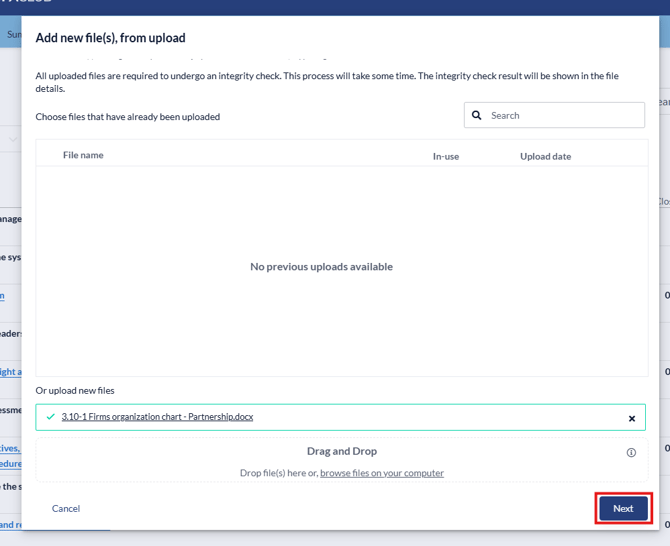Click the 'No previous uploads available' message
The height and width of the screenshot is (546, 670).
click(x=321, y=267)
